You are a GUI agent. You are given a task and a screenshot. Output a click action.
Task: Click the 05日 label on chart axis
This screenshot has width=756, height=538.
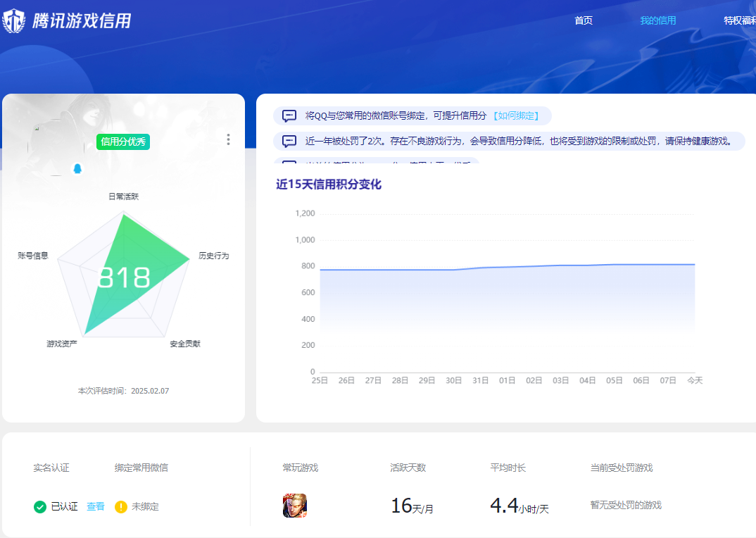click(x=615, y=380)
